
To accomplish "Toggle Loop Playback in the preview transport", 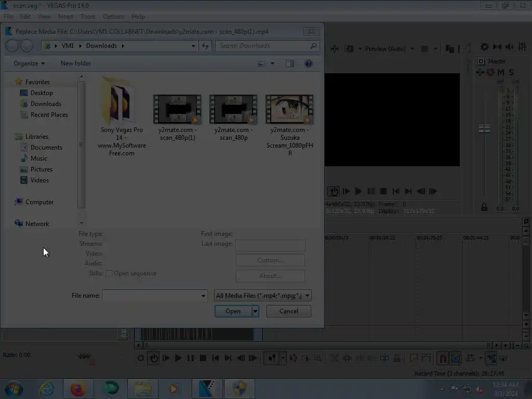I will [334, 191].
